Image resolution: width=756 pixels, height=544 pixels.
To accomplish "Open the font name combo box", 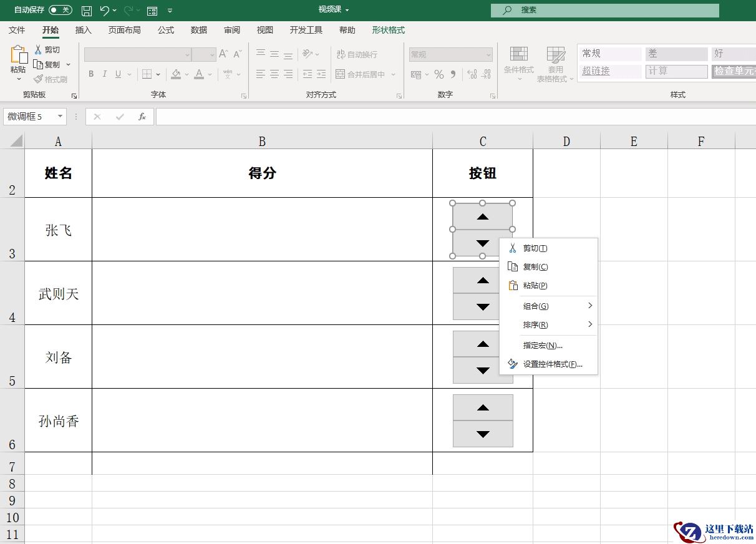I will [x=138, y=55].
